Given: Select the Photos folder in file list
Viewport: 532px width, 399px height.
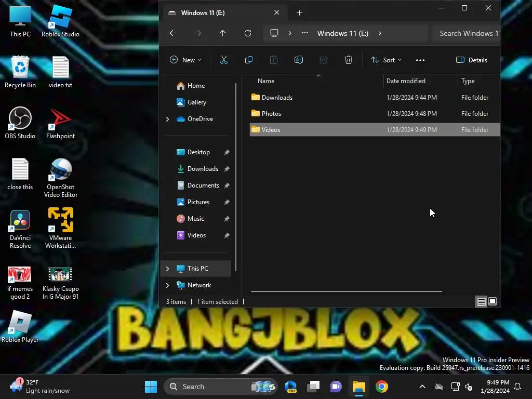Looking at the screenshot, I should pyautogui.click(x=375, y=114).
